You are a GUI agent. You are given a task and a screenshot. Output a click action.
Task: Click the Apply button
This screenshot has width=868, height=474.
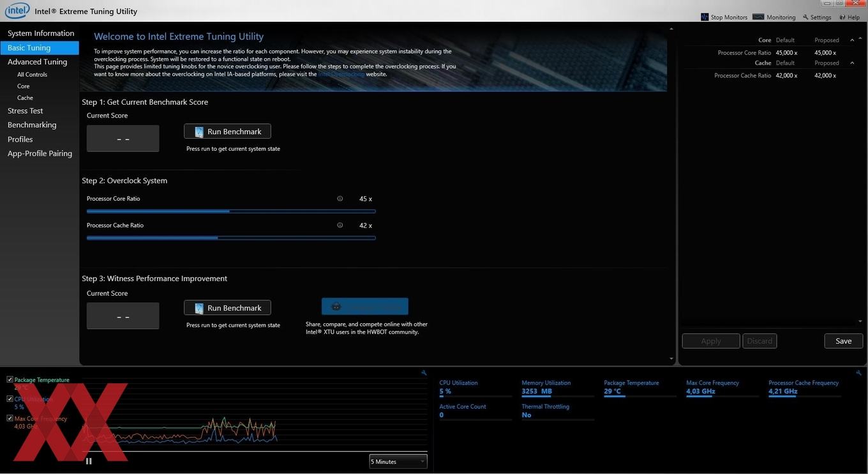(x=711, y=341)
